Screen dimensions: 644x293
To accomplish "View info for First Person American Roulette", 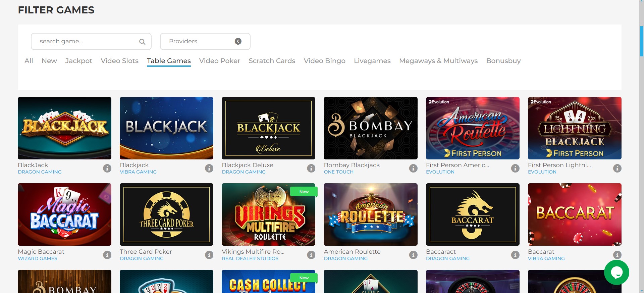I will 515,168.
